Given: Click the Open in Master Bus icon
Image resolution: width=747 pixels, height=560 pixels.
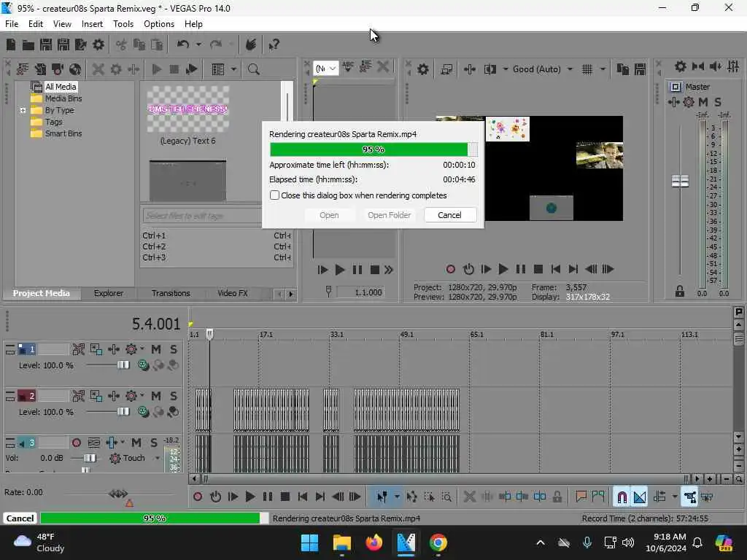Looking at the screenshot, I should click(x=675, y=87).
